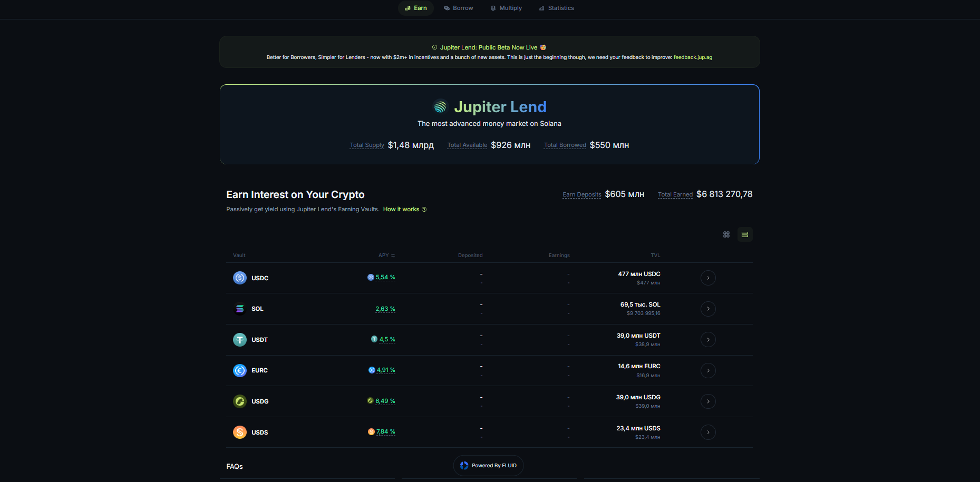
Task: Switch to the Statistics tab
Action: click(x=556, y=8)
